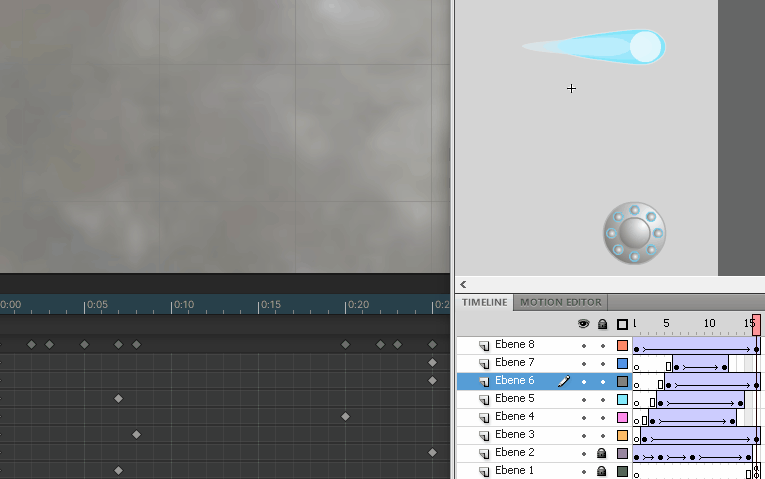
Task: Select the blue comet shape on stage
Action: tap(594, 47)
